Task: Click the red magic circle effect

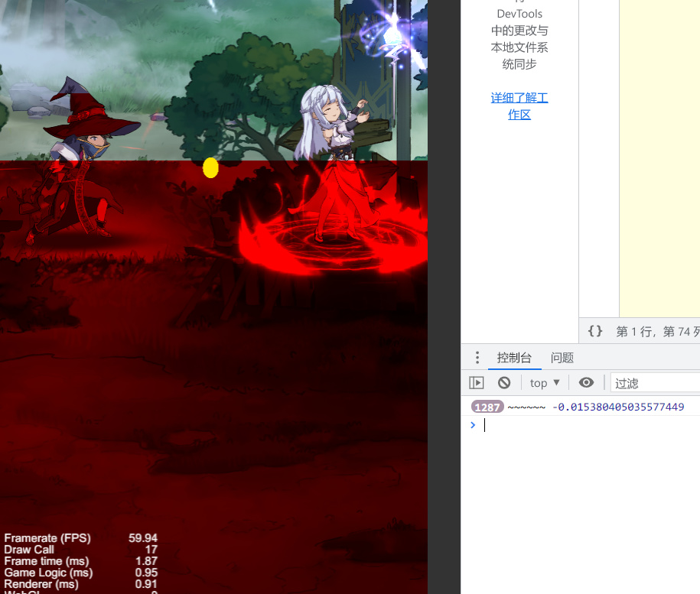Action: click(x=333, y=243)
